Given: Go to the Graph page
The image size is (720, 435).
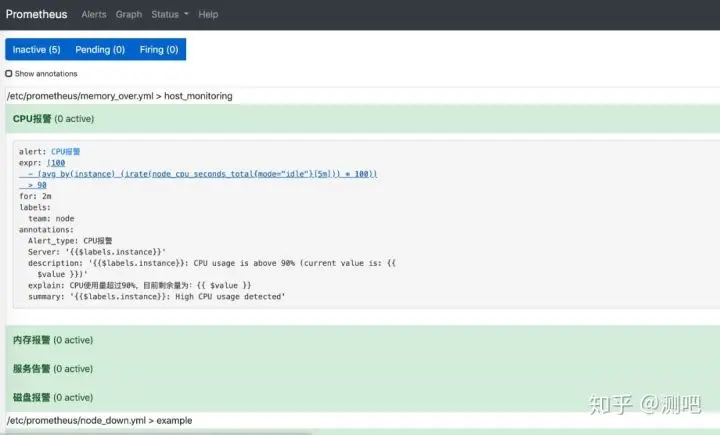Looking at the screenshot, I should (x=129, y=14).
